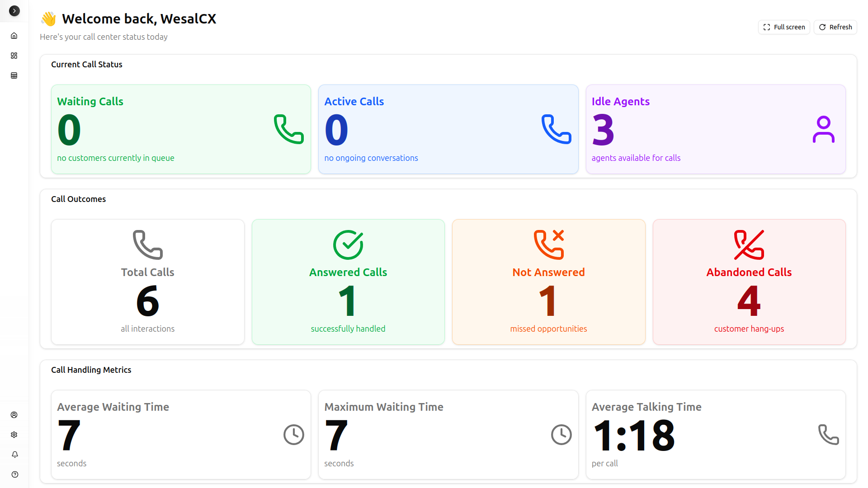Select the Answered Calls card
The height and width of the screenshot is (488, 868).
(348, 282)
